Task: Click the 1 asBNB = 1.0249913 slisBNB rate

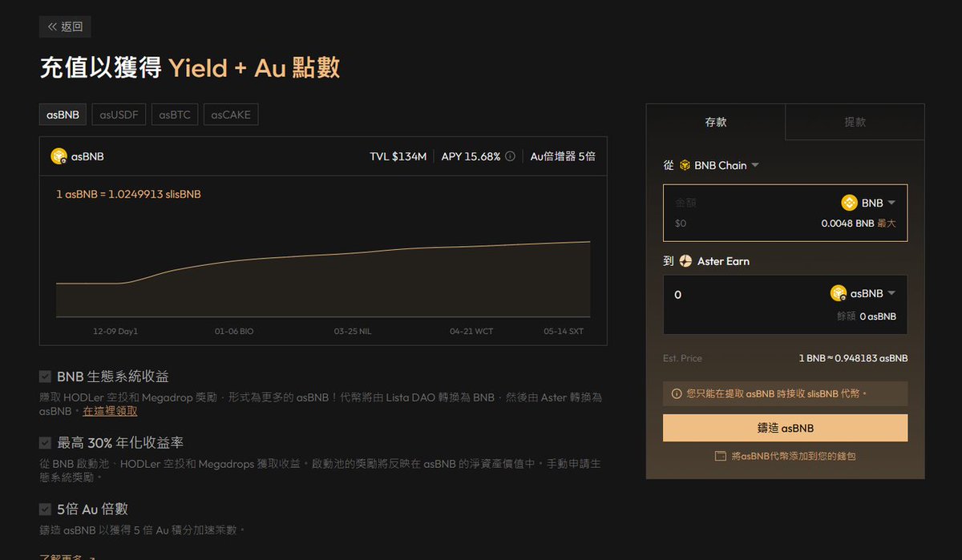Action: coord(128,194)
